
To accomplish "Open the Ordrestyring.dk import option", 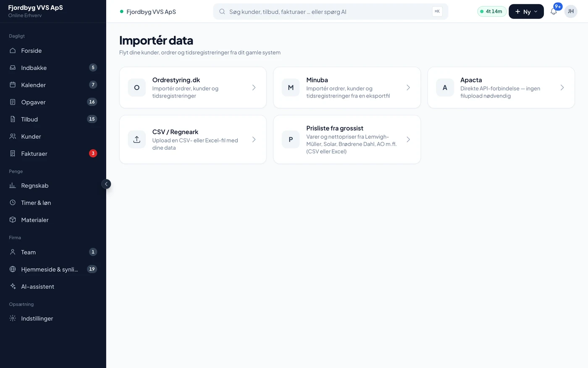I will 193,87.
